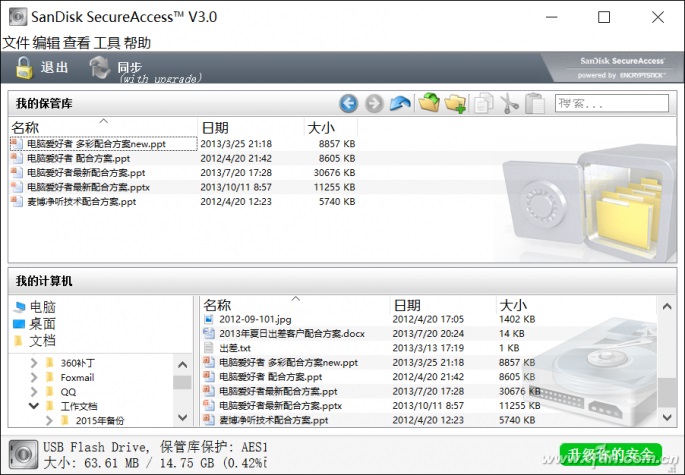This screenshot has width=685, height=475.
Task: Sort computer files by 大小 header
Action: tap(577, 305)
